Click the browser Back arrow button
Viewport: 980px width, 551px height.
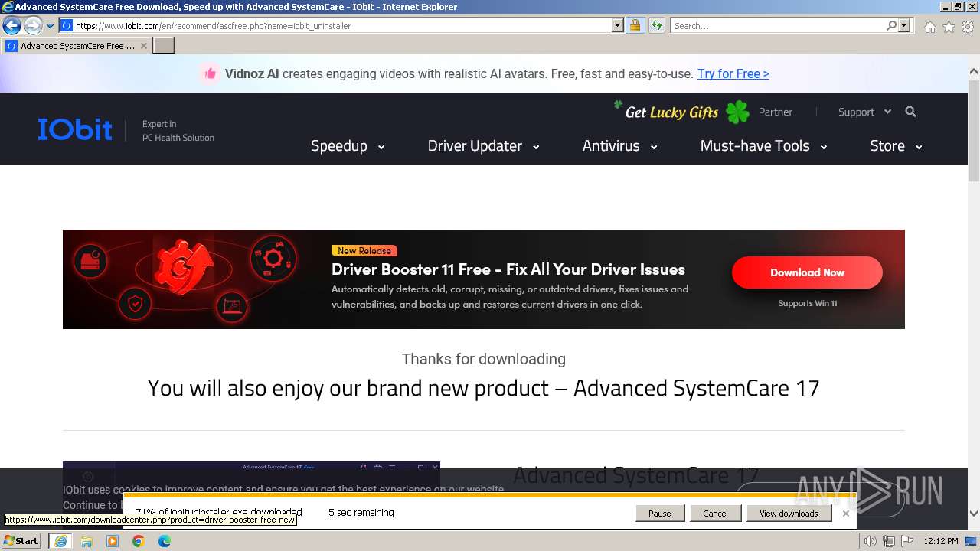11,26
